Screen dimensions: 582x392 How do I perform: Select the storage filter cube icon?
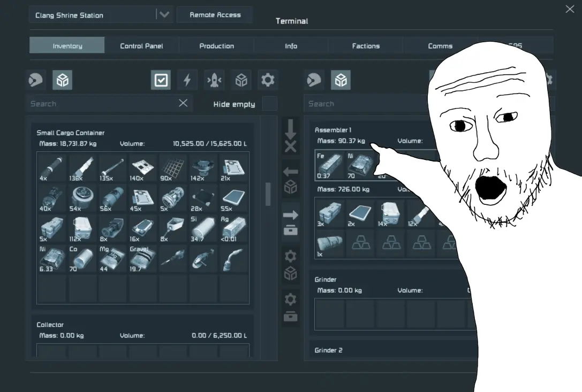(x=241, y=80)
